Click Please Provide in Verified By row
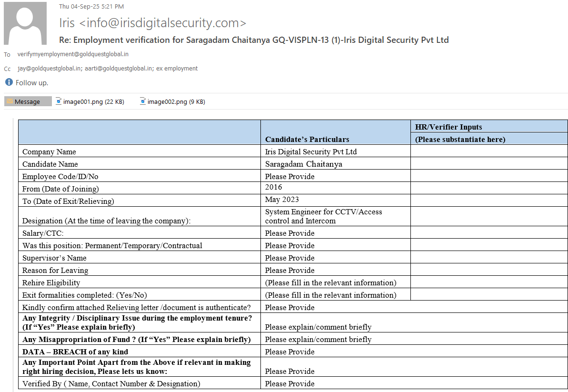Screen dimensions: 568x392 click(289, 384)
